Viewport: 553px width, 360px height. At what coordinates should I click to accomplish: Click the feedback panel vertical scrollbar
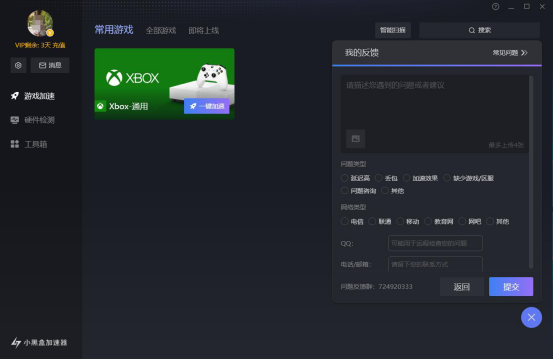pos(531,172)
